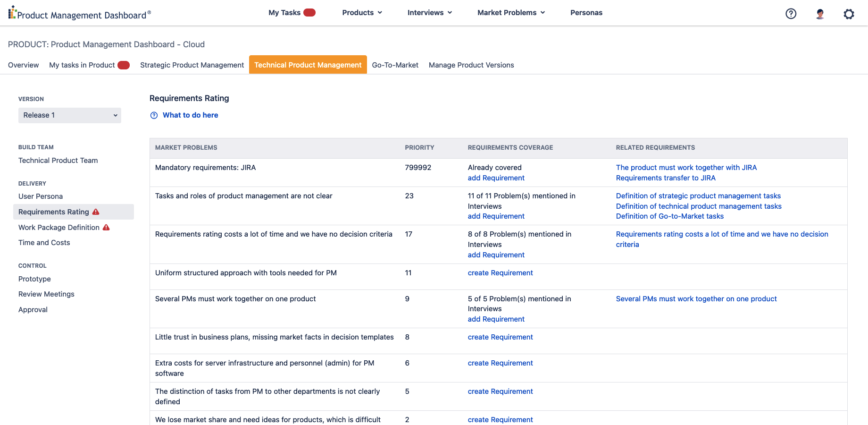
Task: Click the warning icon beside Work Package Definition
Action: pyautogui.click(x=106, y=228)
